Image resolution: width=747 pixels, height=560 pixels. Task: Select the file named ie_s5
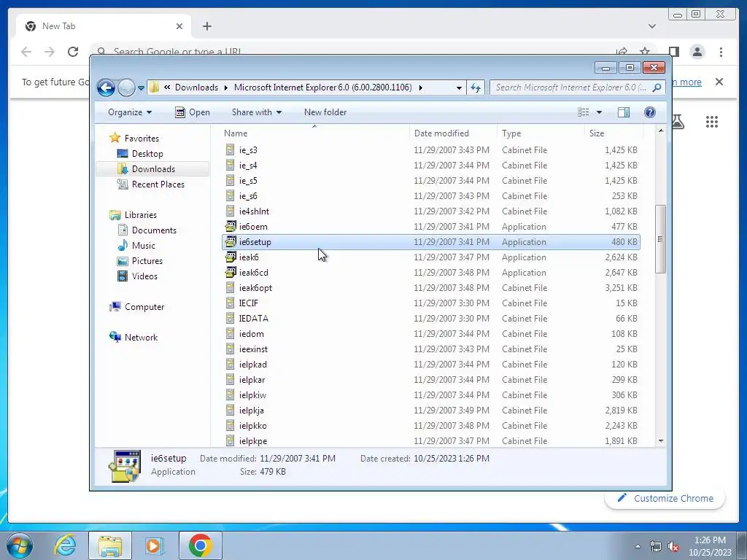coord(248,181)
